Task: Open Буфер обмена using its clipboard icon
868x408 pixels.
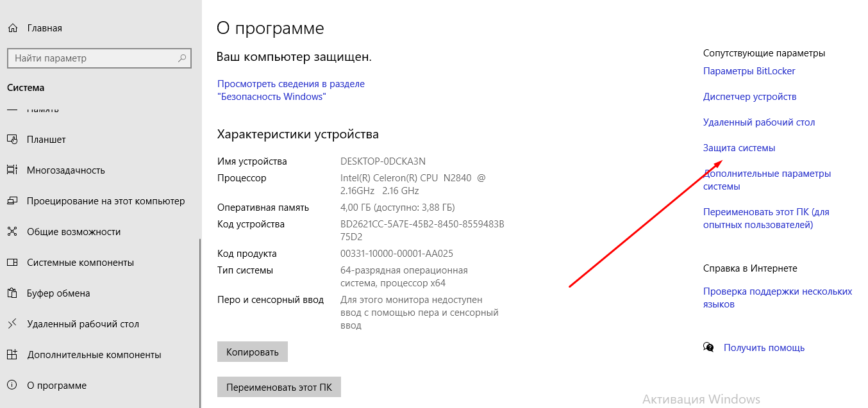Action: [x=12, y=293]
